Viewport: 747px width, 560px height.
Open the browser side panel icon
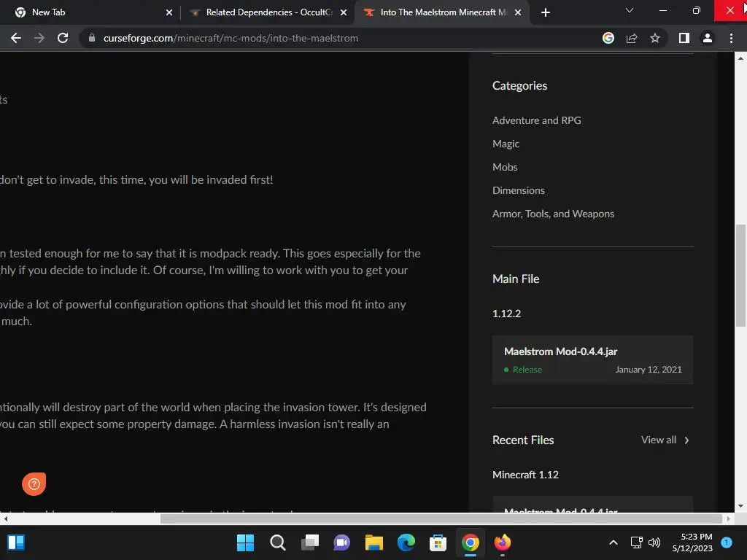684,38
